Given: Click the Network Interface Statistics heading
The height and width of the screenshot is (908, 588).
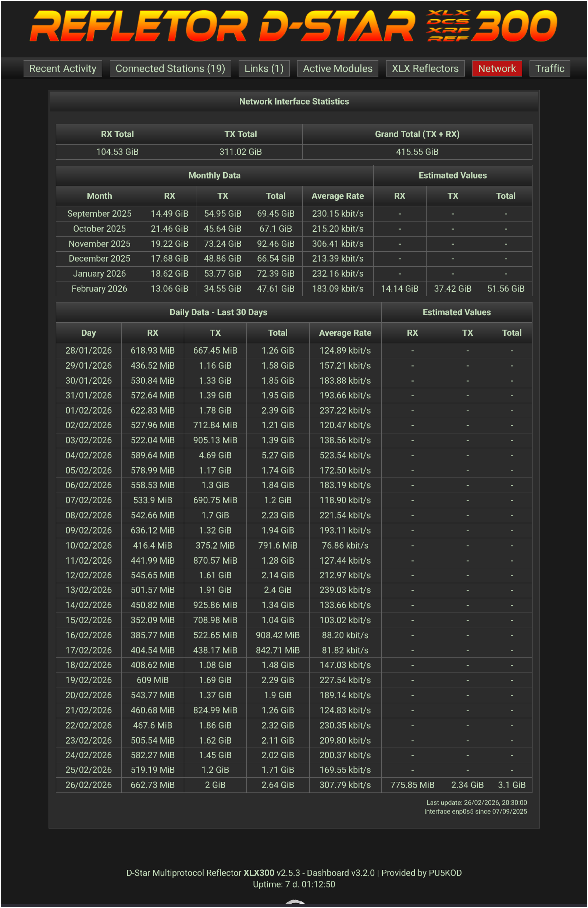Looking at the screenshot, I should coord(293,102).
